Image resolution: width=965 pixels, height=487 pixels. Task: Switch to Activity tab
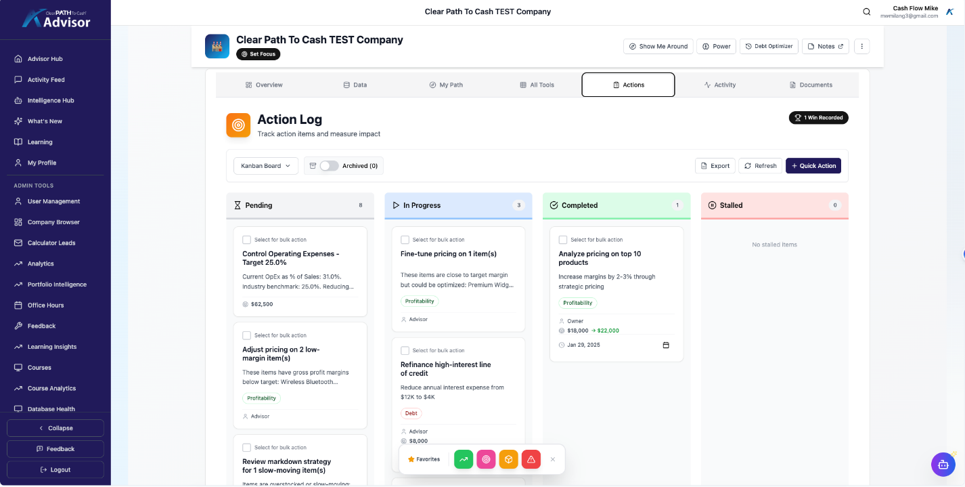point(719,85)
